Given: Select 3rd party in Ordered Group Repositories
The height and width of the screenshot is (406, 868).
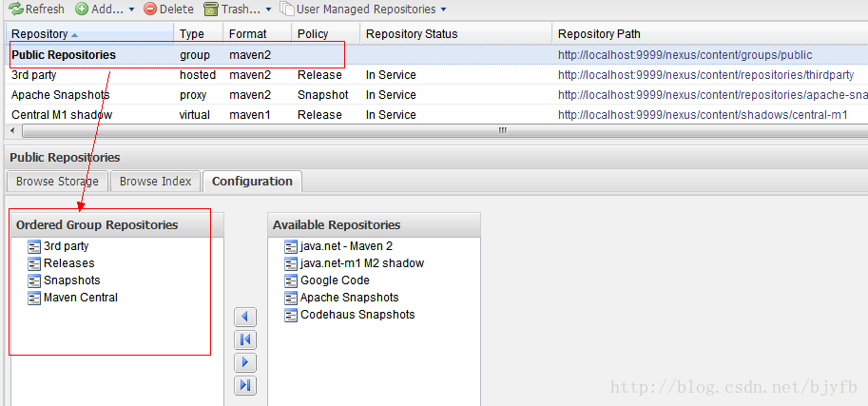Looking at the screenshot, I should tap(66, 246).
